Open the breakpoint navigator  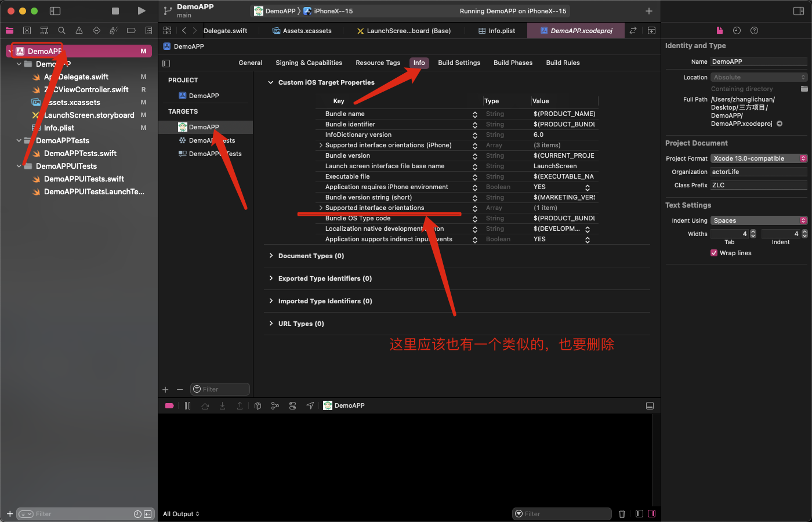(x=131, y=31)
